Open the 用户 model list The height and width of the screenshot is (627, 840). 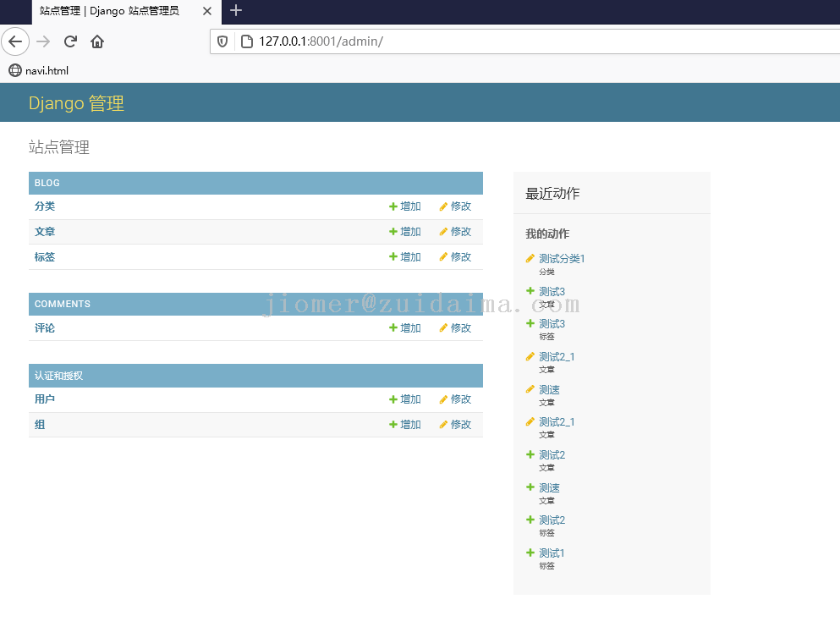45,399
